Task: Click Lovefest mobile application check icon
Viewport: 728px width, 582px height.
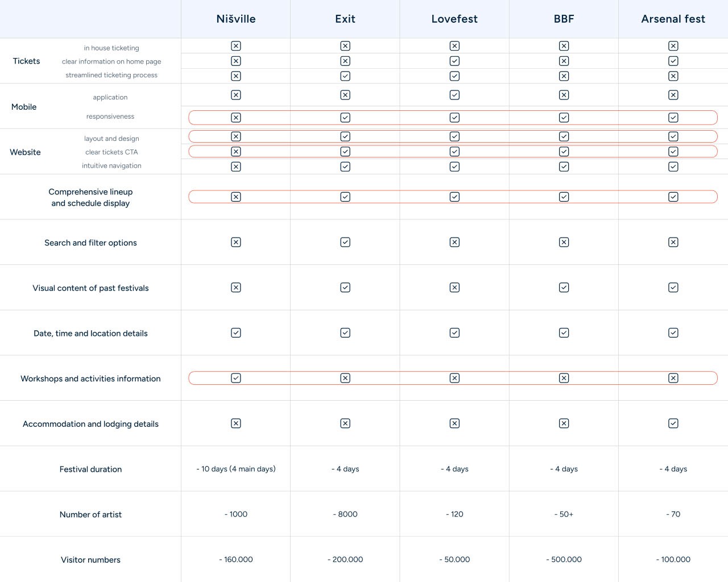Action: coord(454,95)
